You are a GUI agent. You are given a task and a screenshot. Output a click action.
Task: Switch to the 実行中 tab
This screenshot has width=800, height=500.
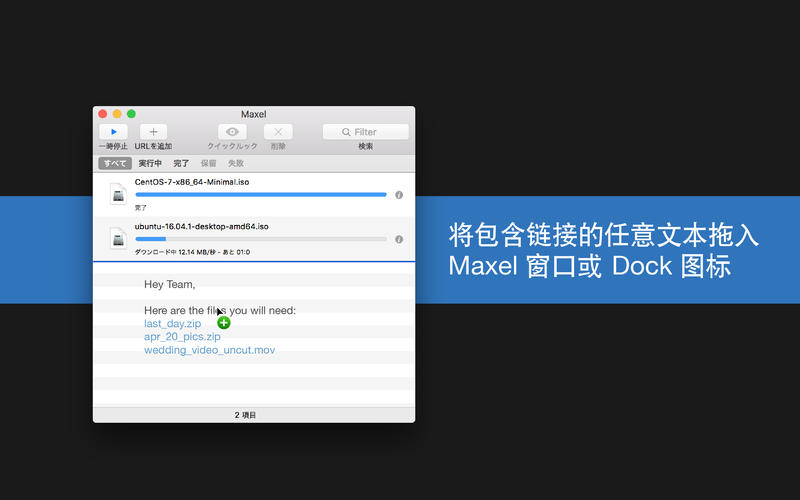point(150,163)
